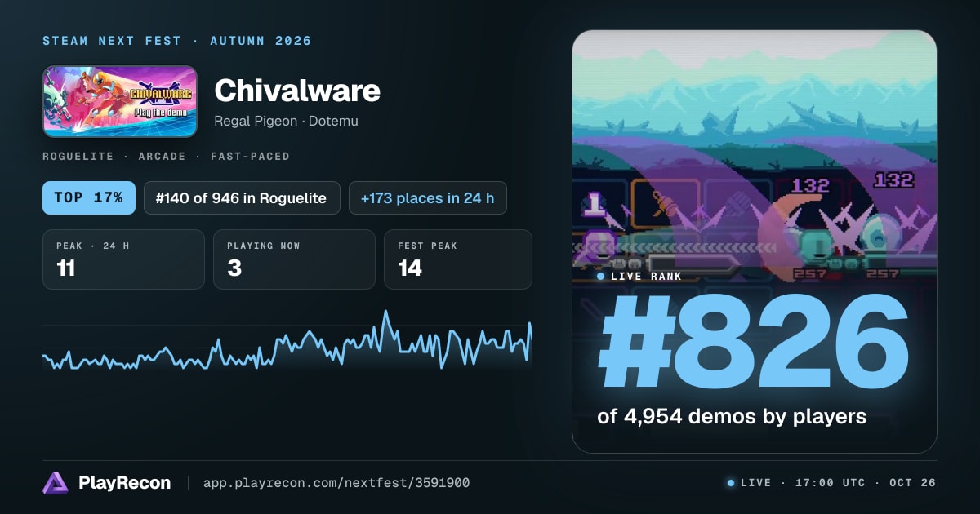The height and width of the screenshot is (514, 980).
Task: Click the large #826 live rank number
Action: pyautogui.click(x=753, y=343)
